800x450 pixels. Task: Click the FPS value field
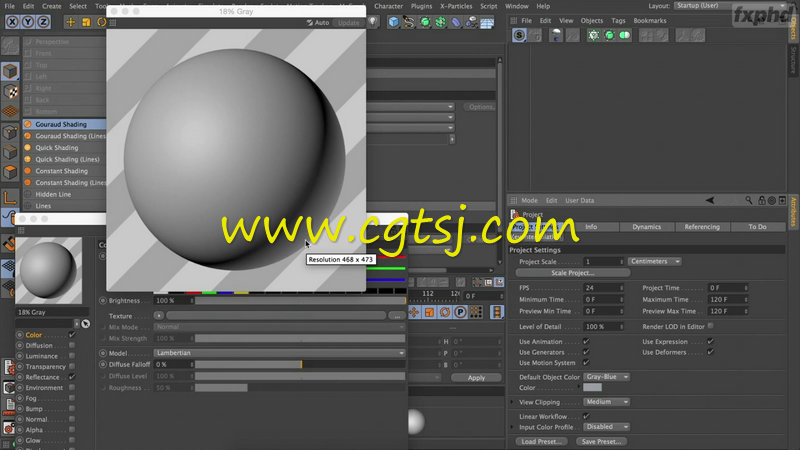click(x=603, y=288)
